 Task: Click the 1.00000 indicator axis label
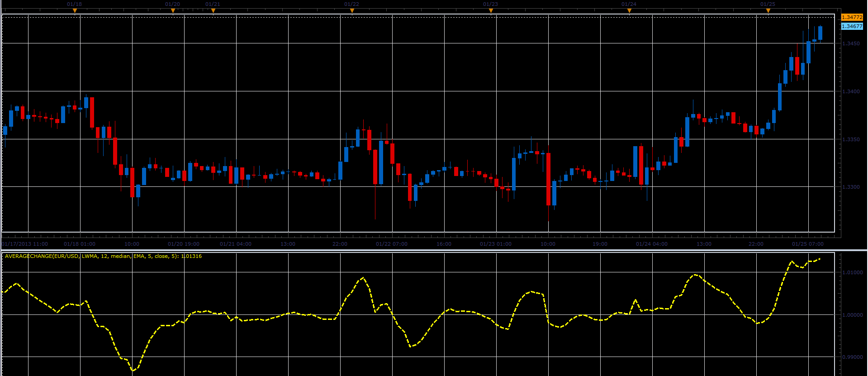[852, 315]
